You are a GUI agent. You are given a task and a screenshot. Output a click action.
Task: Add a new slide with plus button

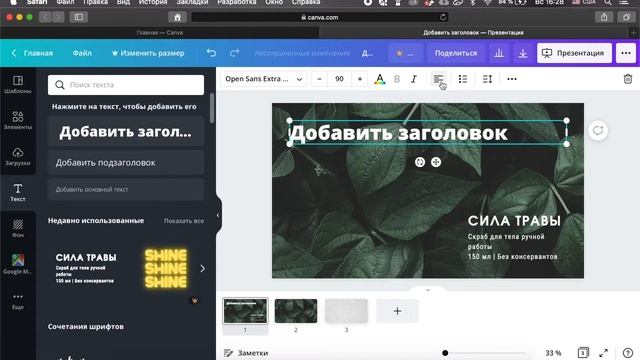397,311
